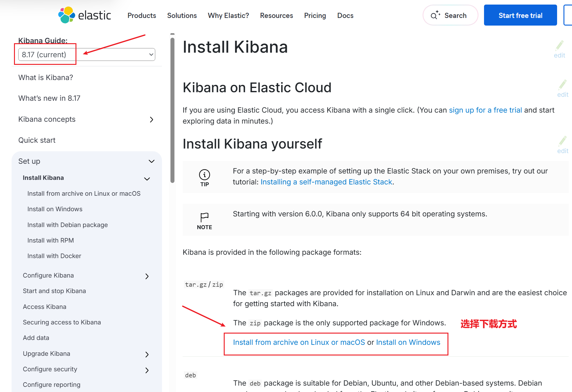Open What's new in 8.17 page
Image resolution: width=572 pixels, height=392 pixels.
tap(49, 98)
